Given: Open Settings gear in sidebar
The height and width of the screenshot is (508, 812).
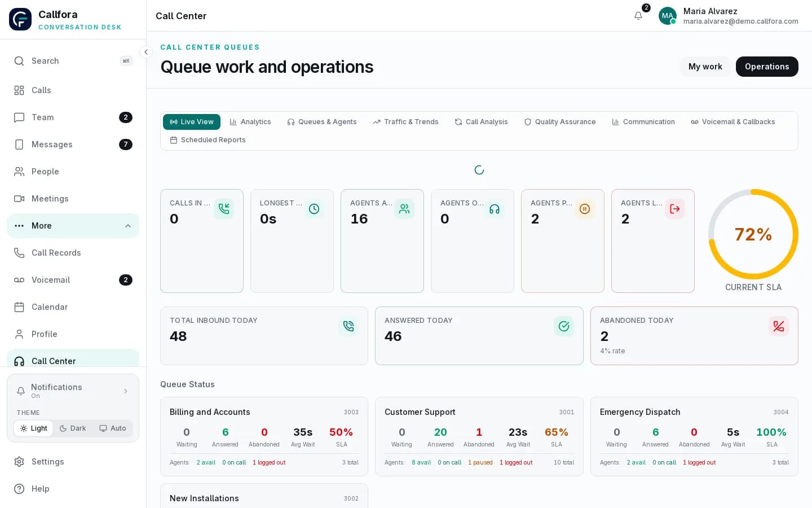Looking at the screenshot, I should coord(73,462).
